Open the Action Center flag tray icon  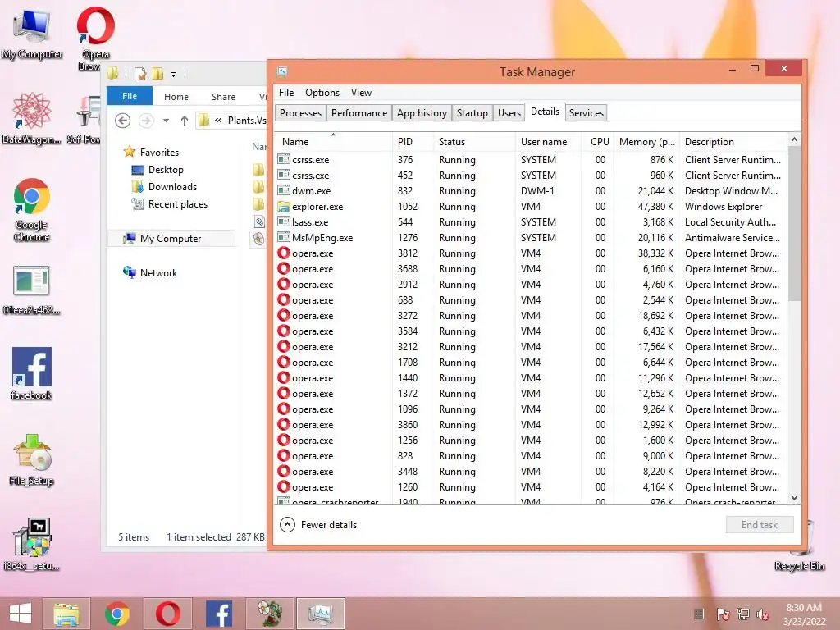tap(723, 614)
